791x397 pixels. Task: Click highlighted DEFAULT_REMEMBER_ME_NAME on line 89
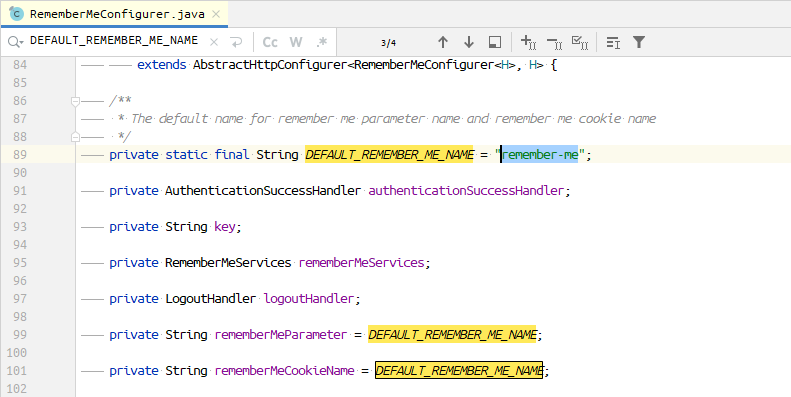(x=389, y=154)
